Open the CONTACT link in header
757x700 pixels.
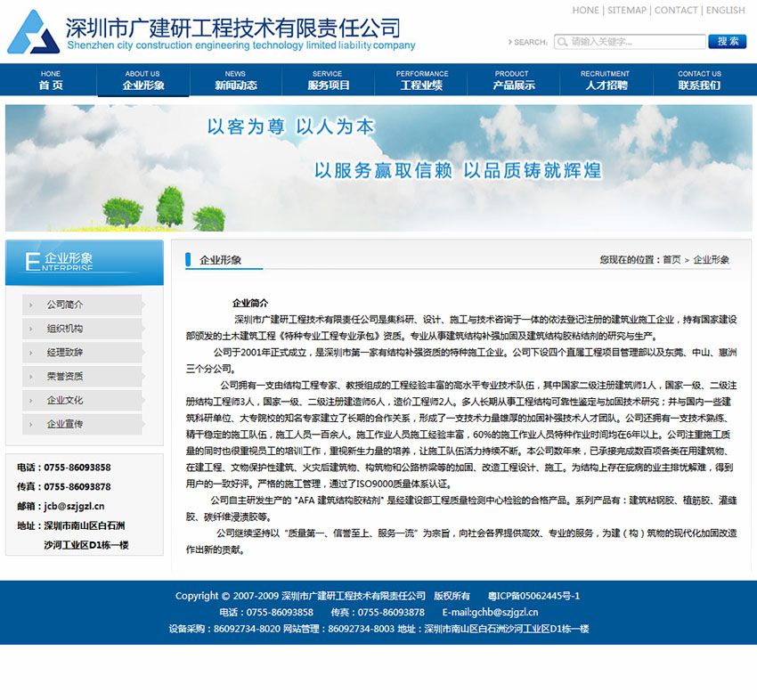(x=676, y=11)
